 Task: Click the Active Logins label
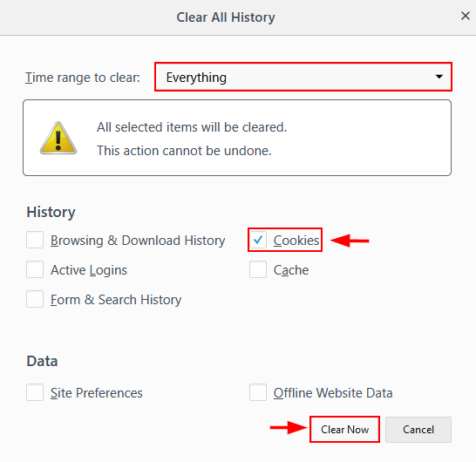pos(89,270)
